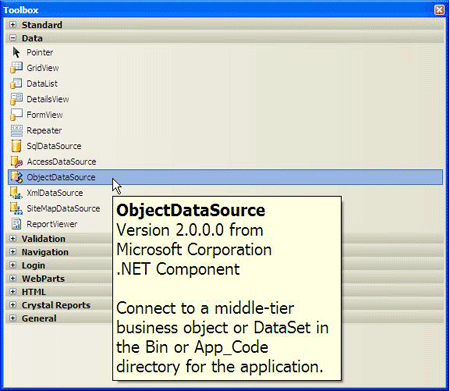Click the DataList control icon
Image resolution: width=450 pixels, height=391 pixels.
pyautogui.click(x=16, y=83)
